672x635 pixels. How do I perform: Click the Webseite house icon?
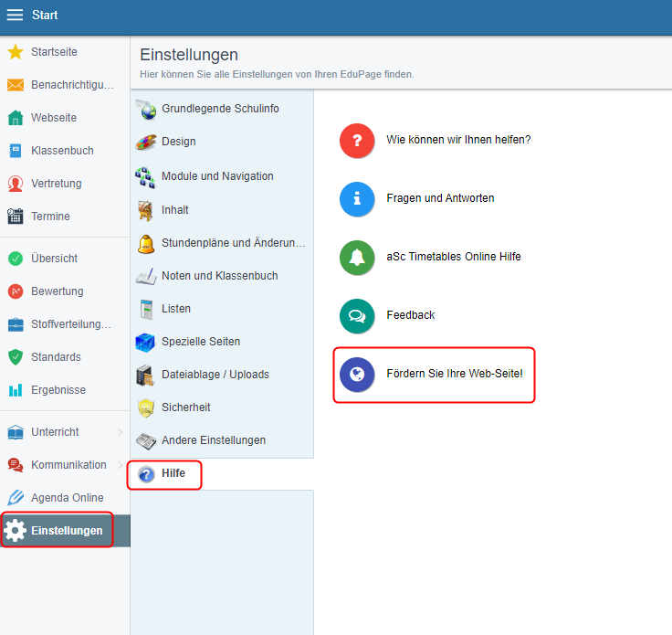tap(16, 118)
